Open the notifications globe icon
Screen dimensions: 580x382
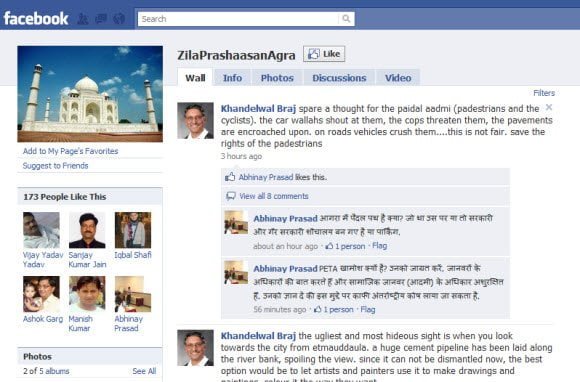click(119, 19)
